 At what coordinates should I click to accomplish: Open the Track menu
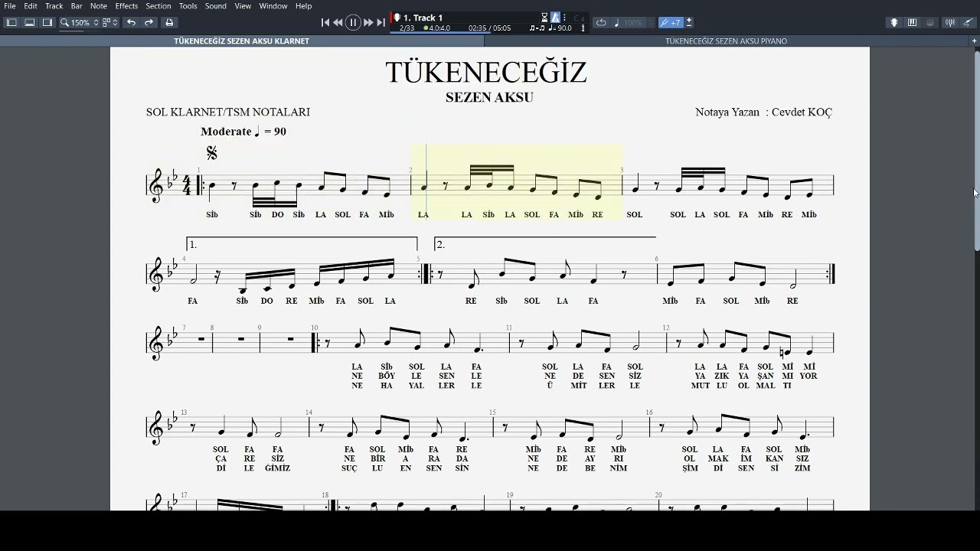coord(54,6)
